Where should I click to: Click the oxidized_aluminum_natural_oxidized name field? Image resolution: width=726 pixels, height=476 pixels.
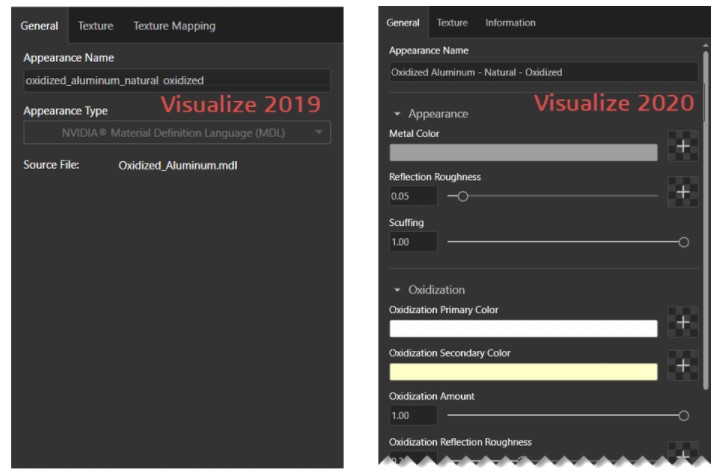point(177,81)
